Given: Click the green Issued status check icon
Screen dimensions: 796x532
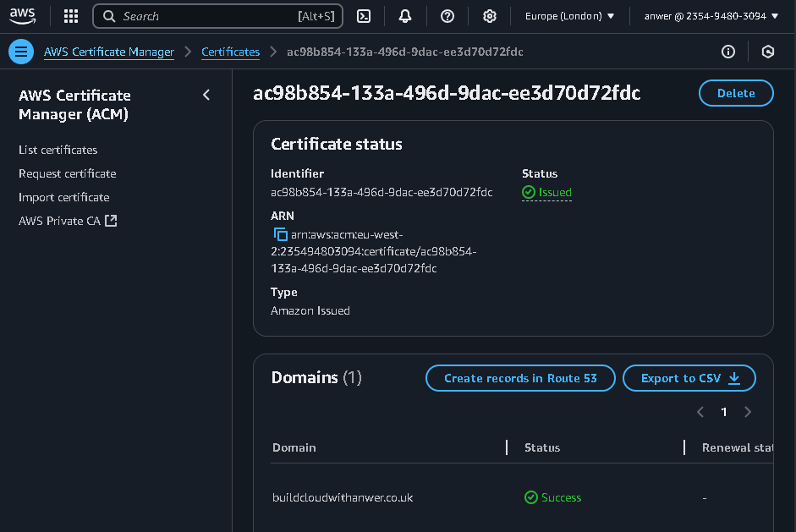Looking at the screenshot, I should point(529,192).
